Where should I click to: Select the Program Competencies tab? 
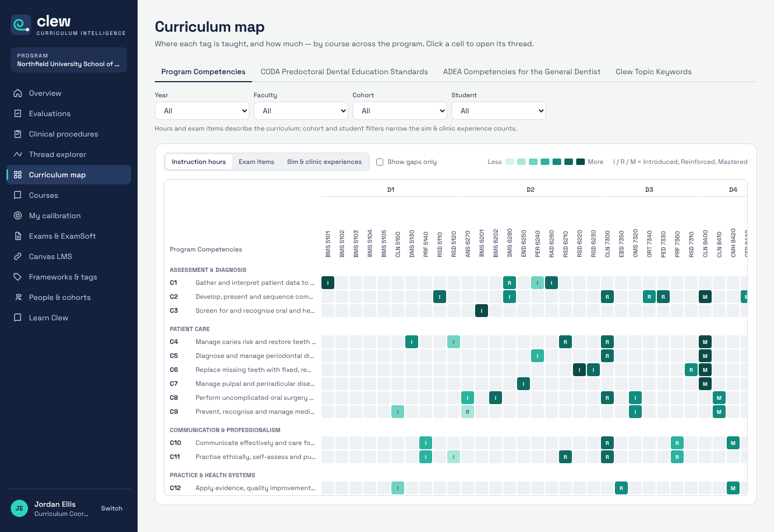[x=203, y=72]
